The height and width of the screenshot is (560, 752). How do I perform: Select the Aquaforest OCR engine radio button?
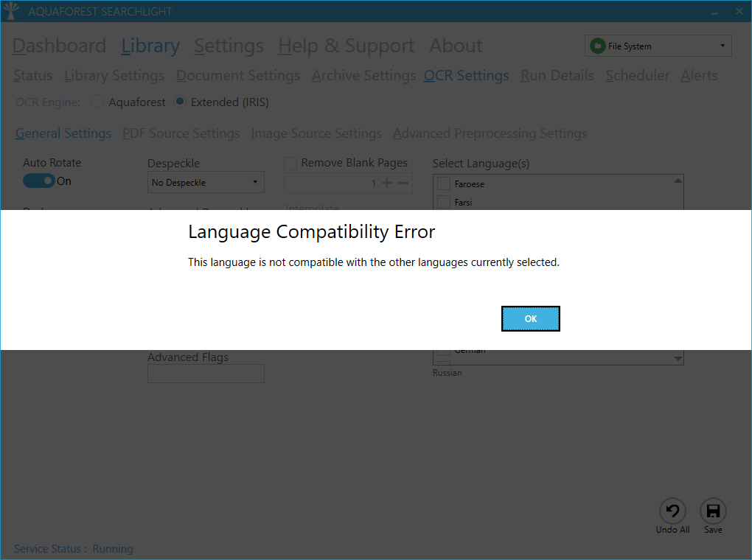click(97, 102)
